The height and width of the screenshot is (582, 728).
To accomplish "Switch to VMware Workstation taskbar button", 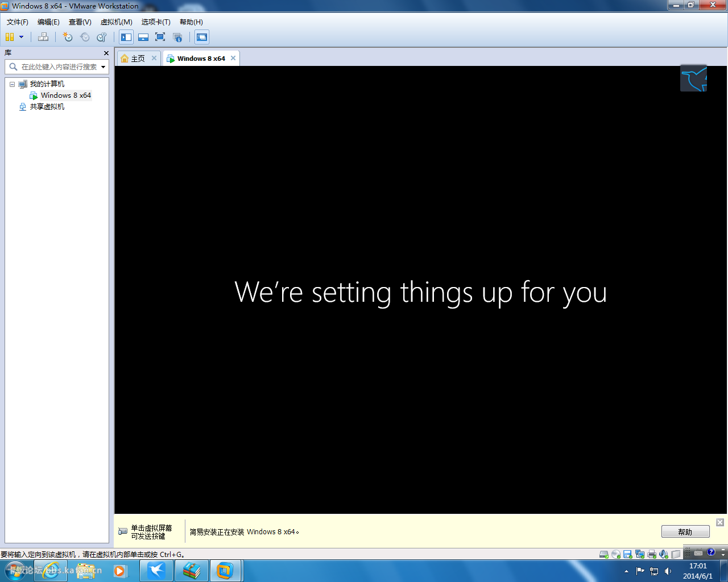I will coord(226,571).
